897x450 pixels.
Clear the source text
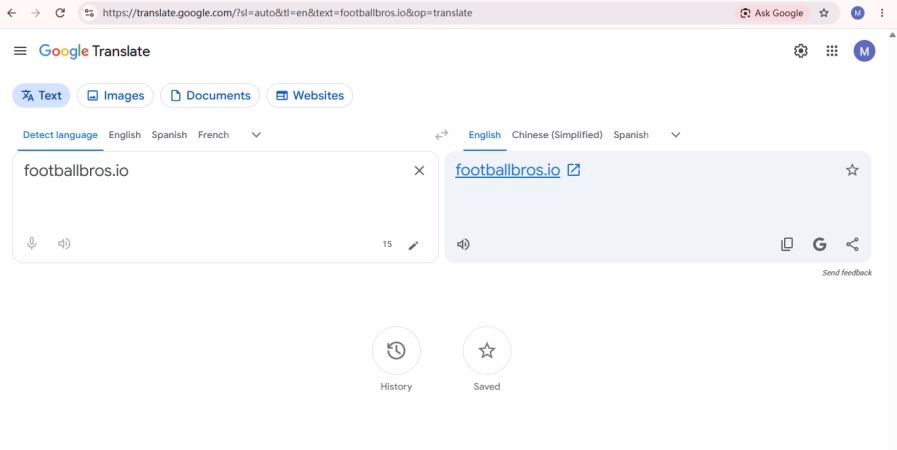tap(419, 170)
